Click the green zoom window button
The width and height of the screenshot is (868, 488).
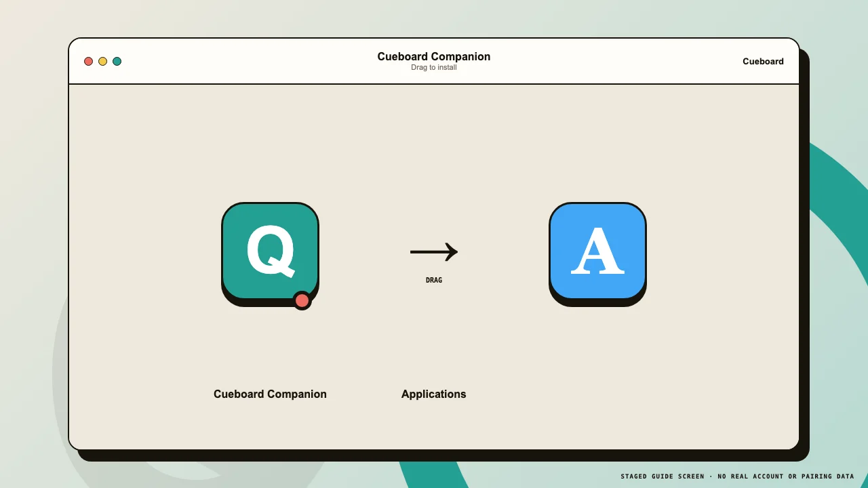tap(117, 61)
